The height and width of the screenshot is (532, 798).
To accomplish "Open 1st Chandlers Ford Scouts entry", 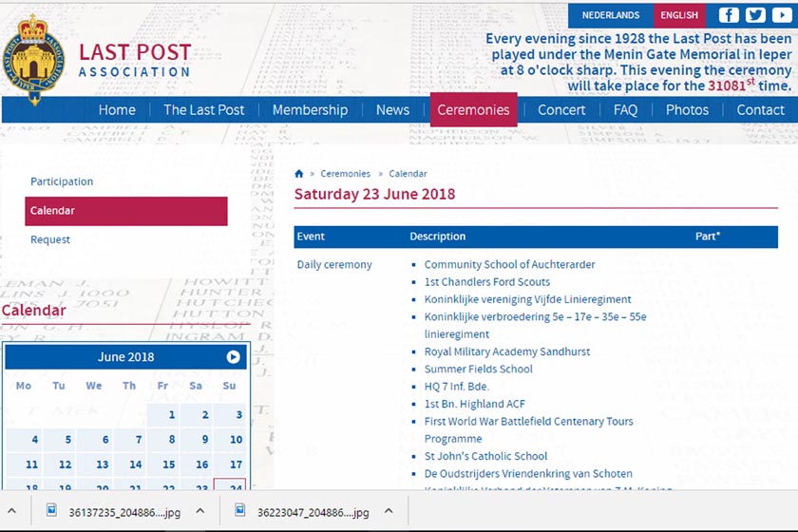I will pyautogui.click(x=487, y=282).
